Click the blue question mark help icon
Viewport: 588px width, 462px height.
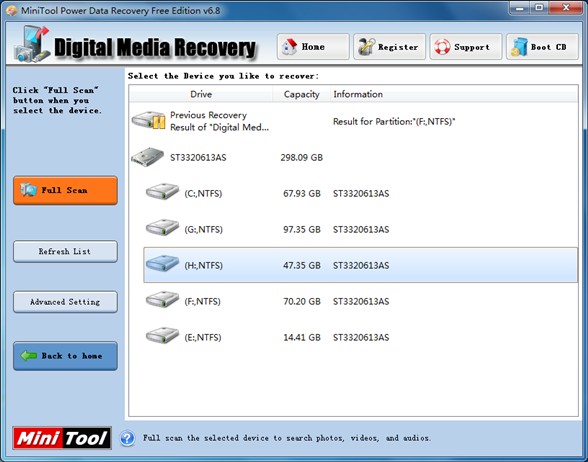coord(128,438)
